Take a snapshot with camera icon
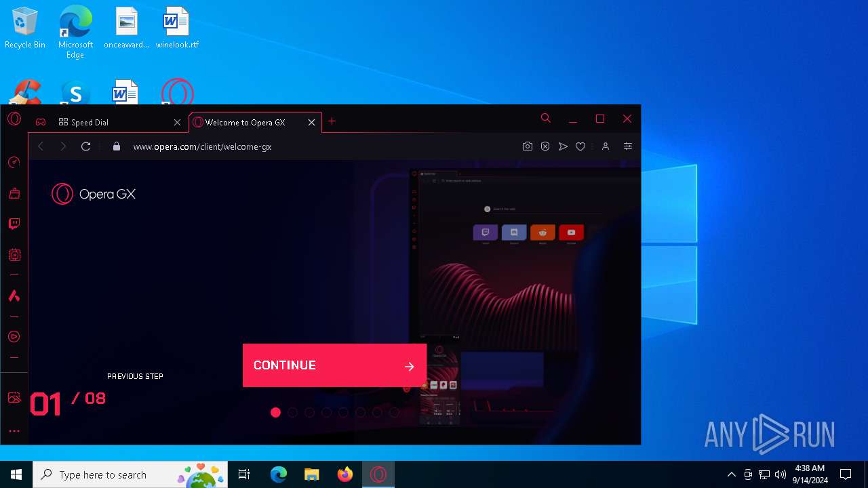This screenshot has height=488, width=868. 528,146
